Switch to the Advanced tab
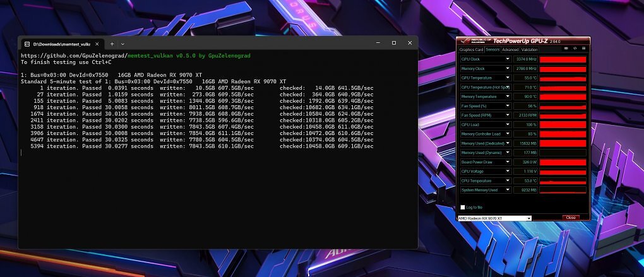The width and height of the screenshot is (644, 277). point(510,50)
